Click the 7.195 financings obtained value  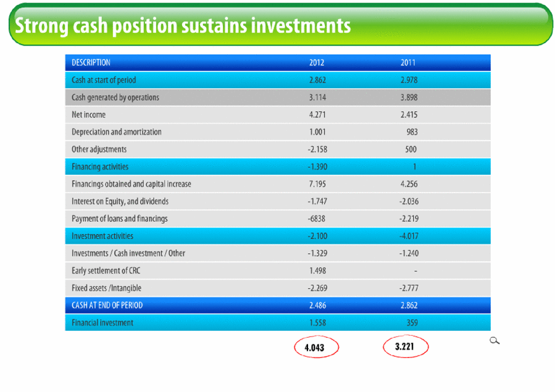point(317,184)
